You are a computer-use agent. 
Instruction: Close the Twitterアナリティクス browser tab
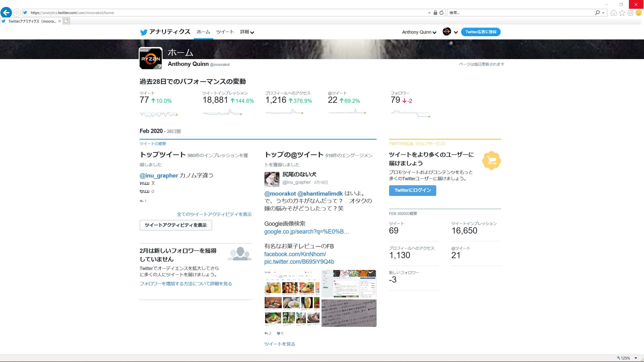point(60,21)
